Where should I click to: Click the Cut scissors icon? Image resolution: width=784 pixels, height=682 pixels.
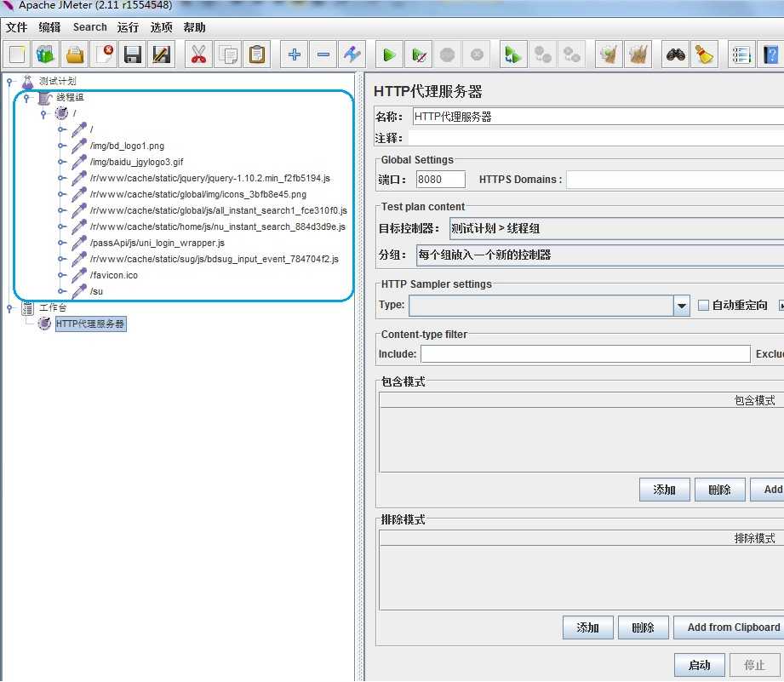tap(198, 54)
